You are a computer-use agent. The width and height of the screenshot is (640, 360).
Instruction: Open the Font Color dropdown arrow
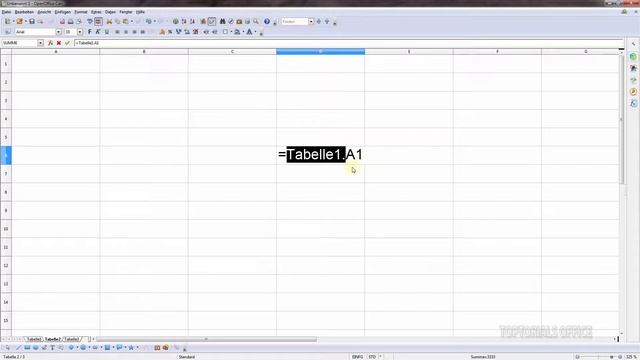255,32
